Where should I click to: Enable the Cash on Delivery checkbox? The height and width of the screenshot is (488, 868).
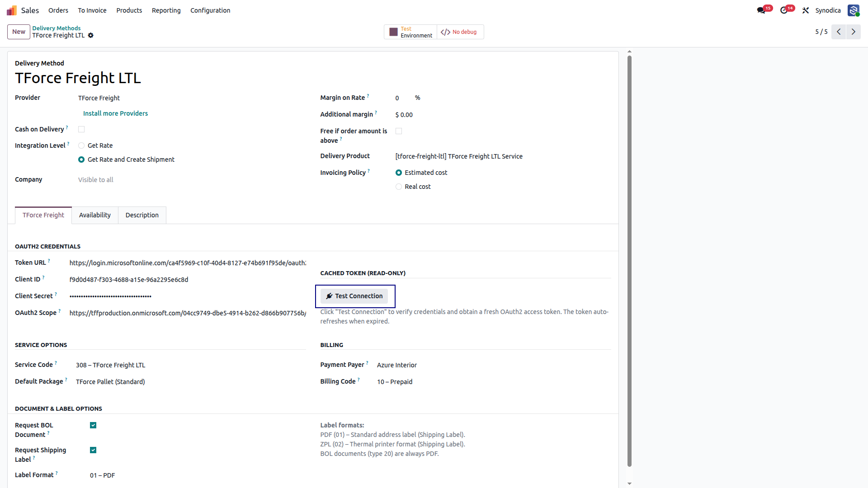click(81, 129)
